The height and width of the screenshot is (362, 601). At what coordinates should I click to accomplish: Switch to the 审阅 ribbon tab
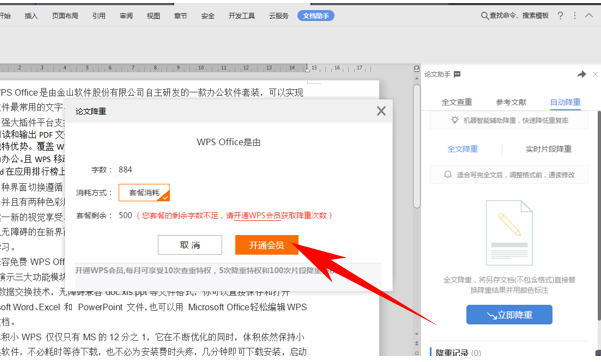click(x=126, y=16)
